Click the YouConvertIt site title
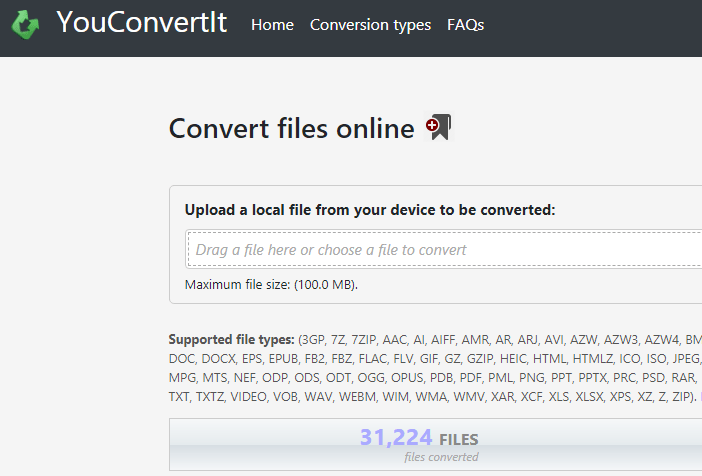Viewport: 702px width, 476px height. click(141, 22)
